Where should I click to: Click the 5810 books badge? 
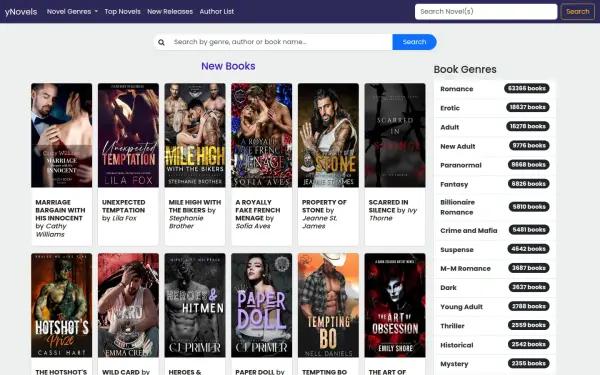pos(529,207)
